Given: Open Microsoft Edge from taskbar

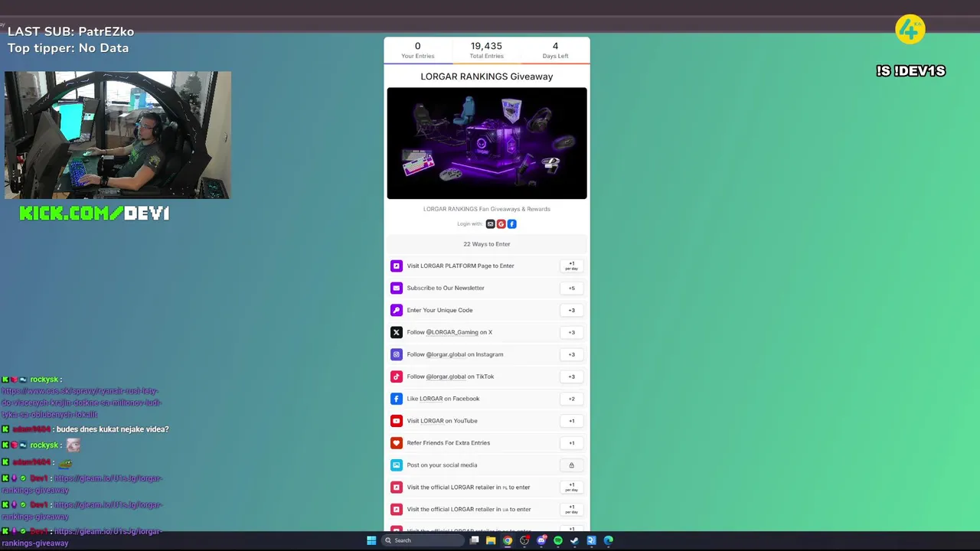Looking at the screenshot, I should (609, 540).
